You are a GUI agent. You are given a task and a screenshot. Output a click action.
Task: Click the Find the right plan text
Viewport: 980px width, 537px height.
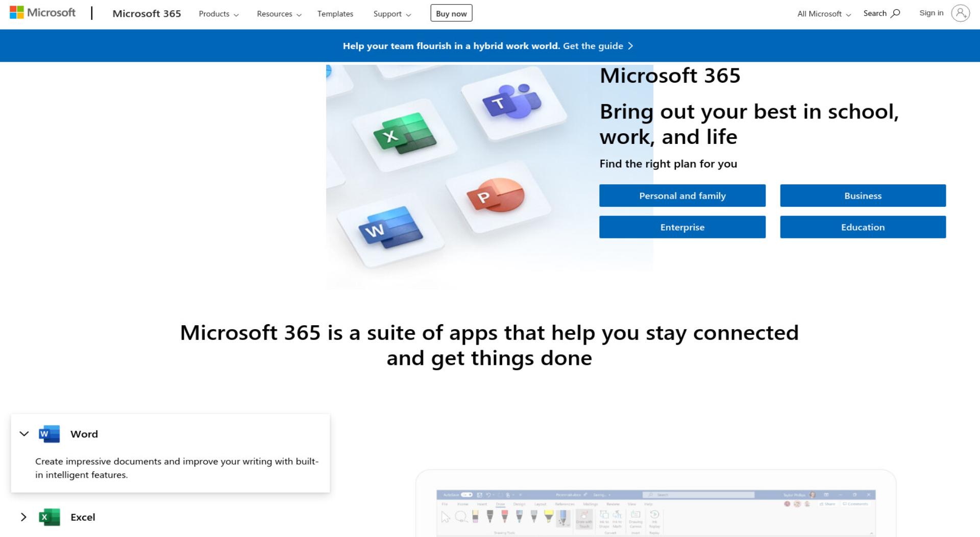click(x=668, y=164)
